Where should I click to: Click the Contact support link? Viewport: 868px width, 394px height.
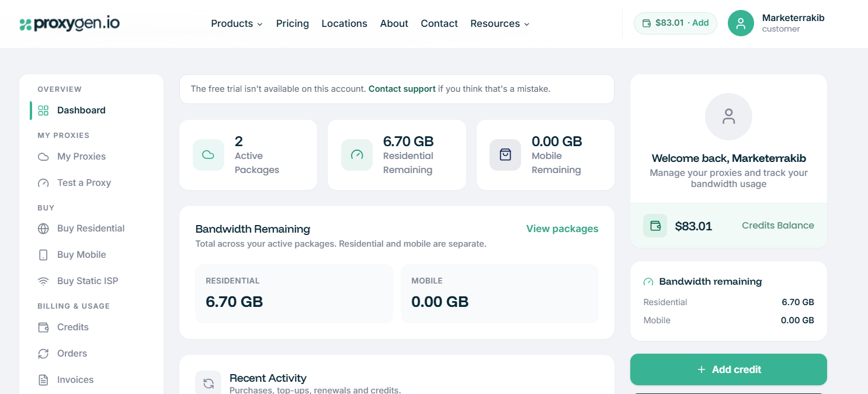coord(402,89)
